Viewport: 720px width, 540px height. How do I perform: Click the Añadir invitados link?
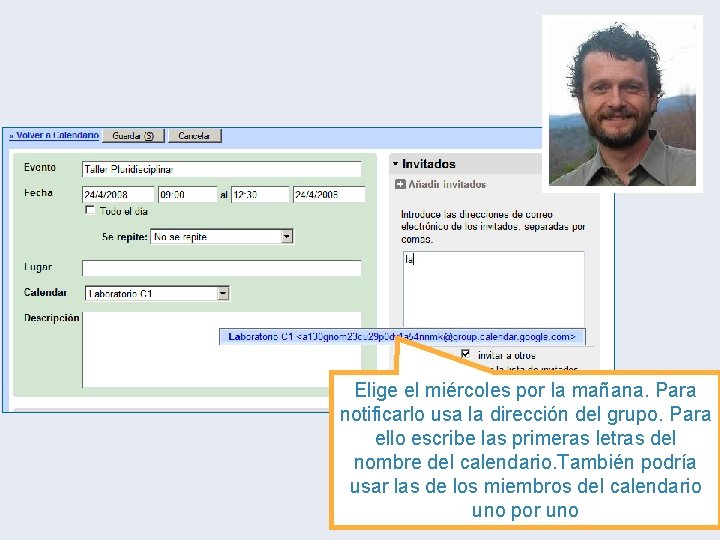(x=447, y=185)
